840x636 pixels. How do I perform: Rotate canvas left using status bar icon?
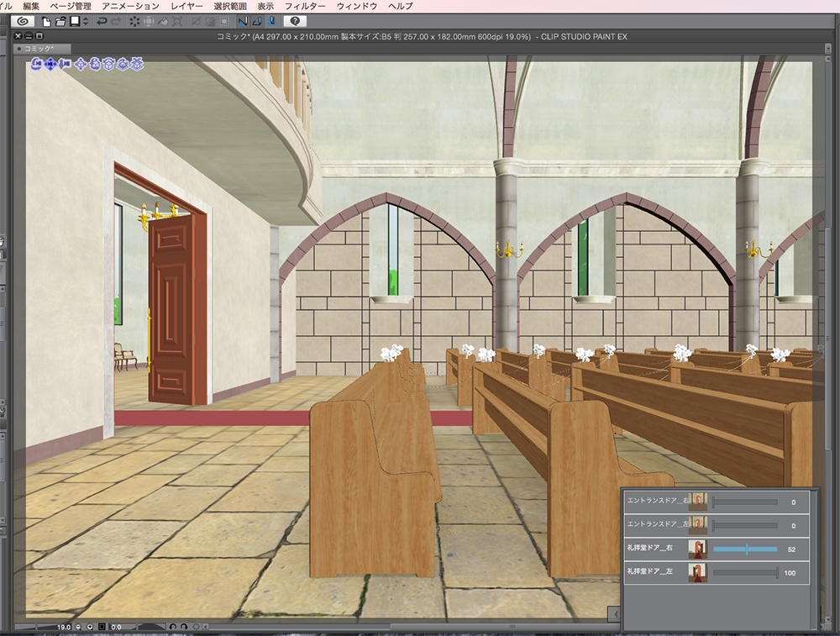tap(173, 627)
